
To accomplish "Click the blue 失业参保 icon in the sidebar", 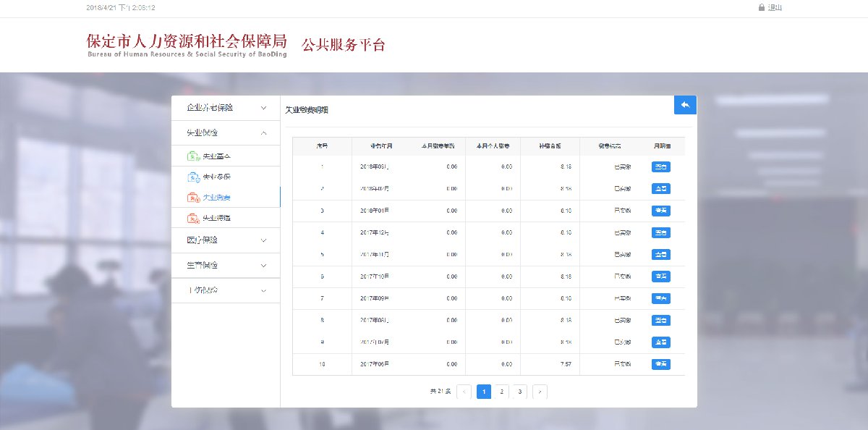I will click(x=193, y=177).
